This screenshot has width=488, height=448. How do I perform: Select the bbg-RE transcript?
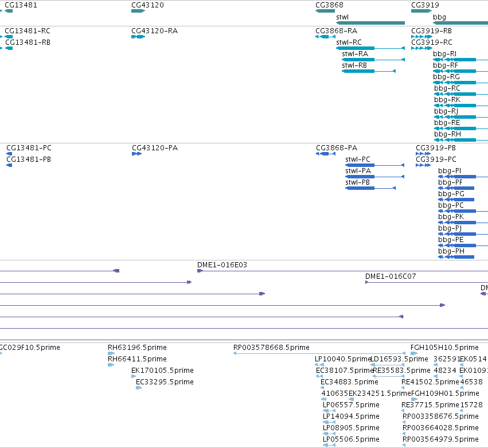click(461, 128)
